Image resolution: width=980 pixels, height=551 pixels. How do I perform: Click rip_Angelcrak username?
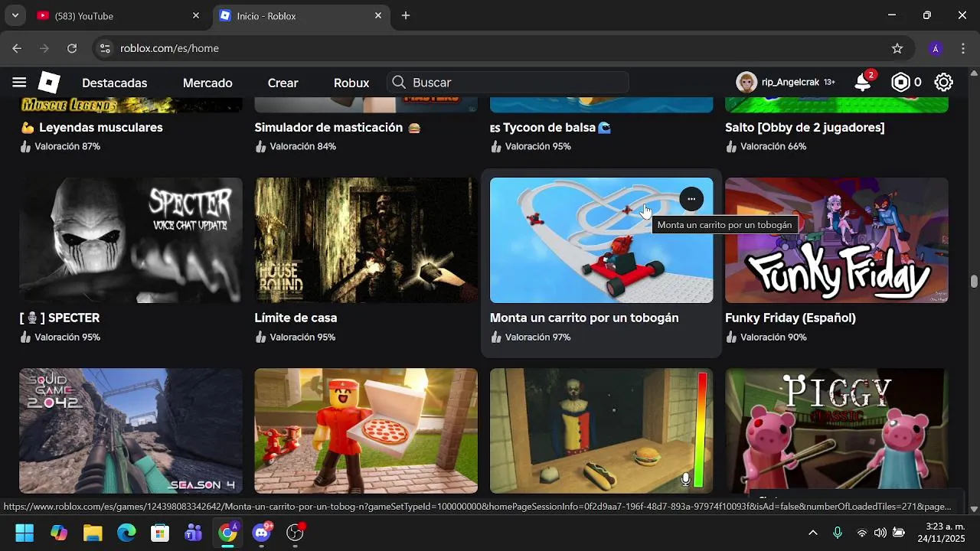click(x=790, y=82)
